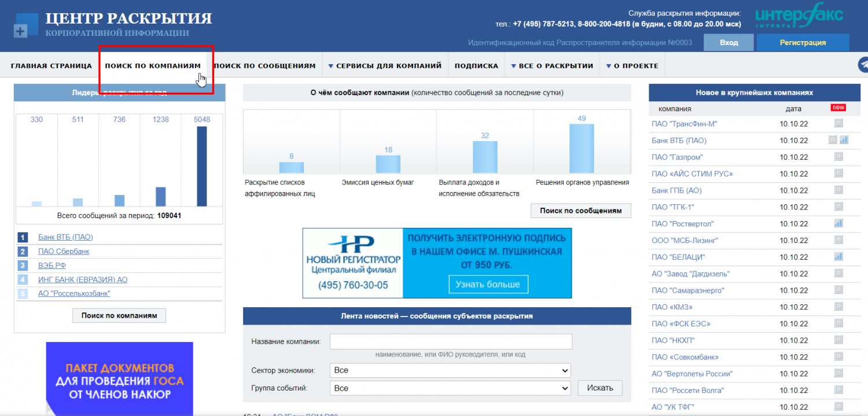Open the Сервисы для компаний menu
The image size is (868, 416).
click(x=385, y=66)
